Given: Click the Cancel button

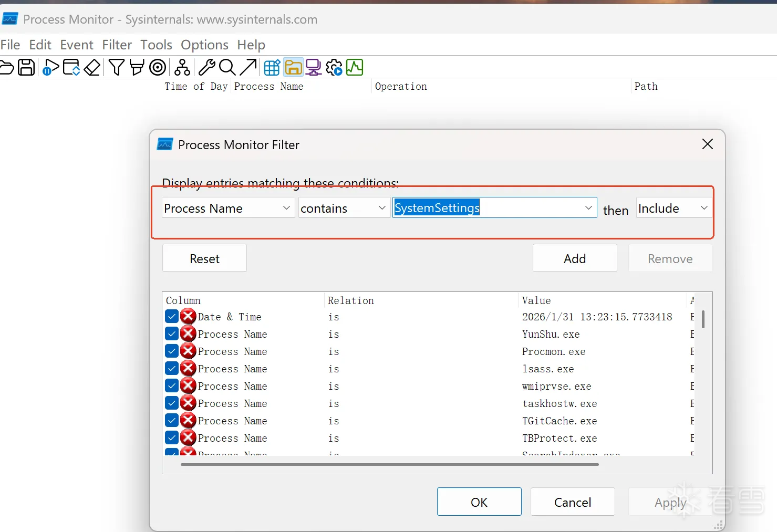Looking at the screenshot, I should pyautogui.click(x=573, y=502).
